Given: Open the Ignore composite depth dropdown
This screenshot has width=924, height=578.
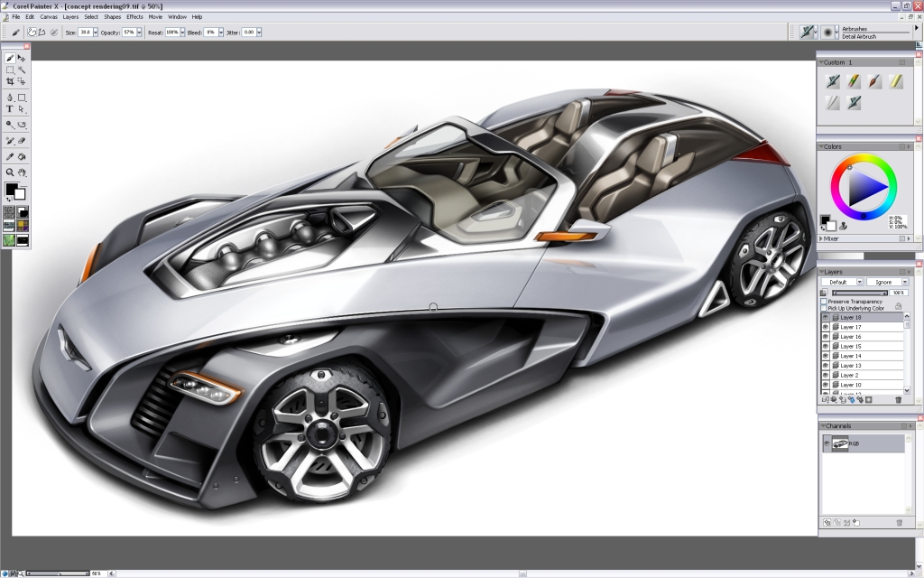Looking at the screenshot, I should [x=905, y=282].
